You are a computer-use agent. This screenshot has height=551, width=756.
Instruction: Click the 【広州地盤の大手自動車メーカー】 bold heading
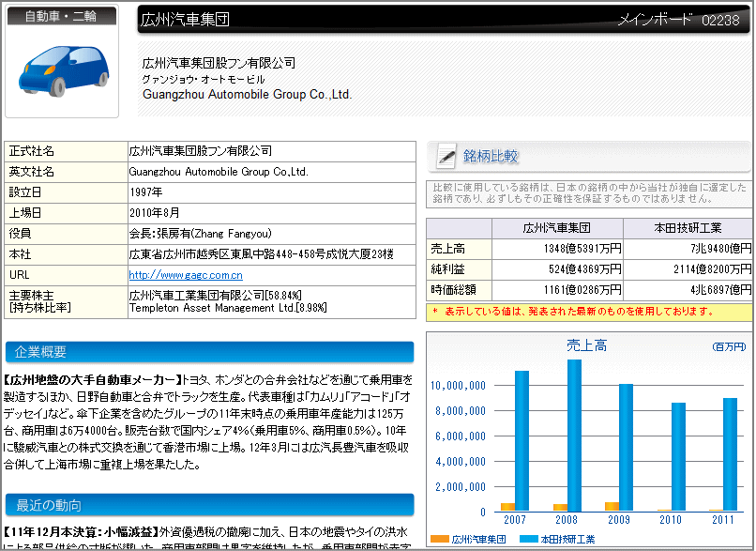[93, 380]
